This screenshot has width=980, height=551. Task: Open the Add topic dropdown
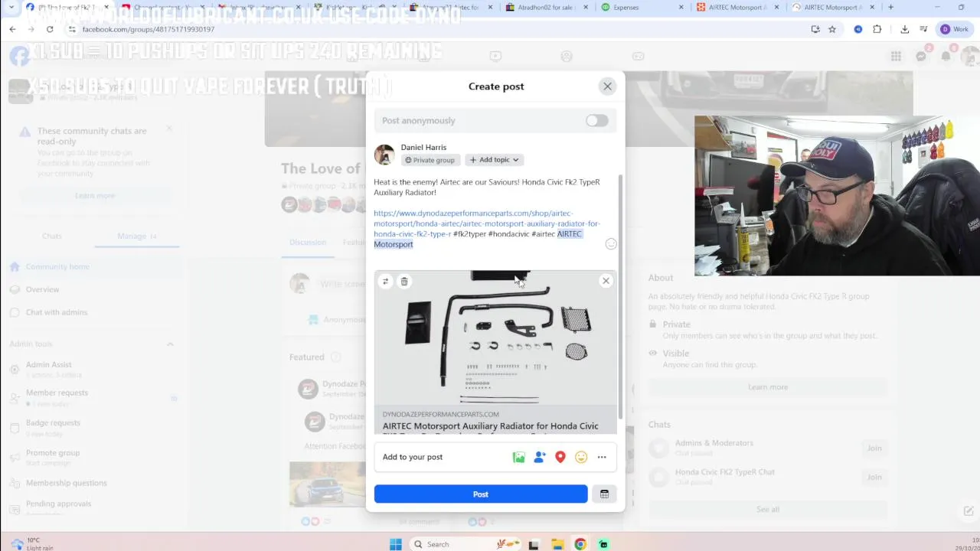click(495, 160)
